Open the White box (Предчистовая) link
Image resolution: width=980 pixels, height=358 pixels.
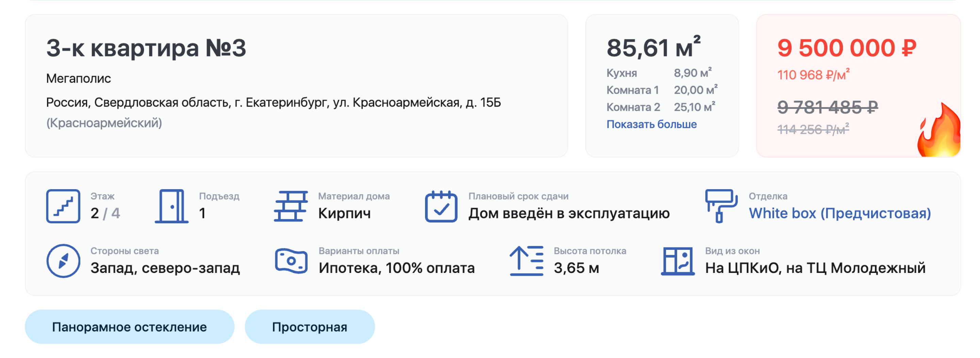pos(839,213)
